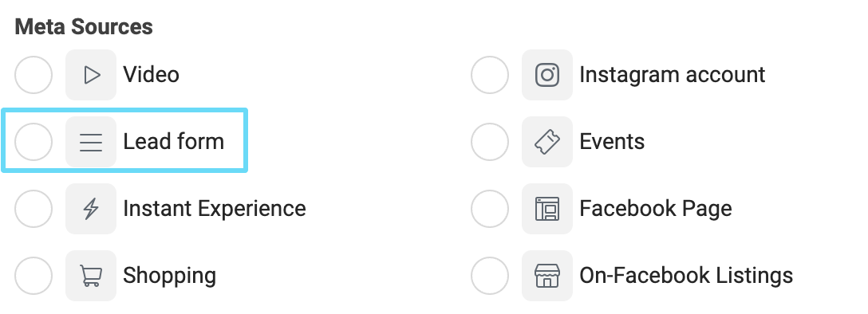Pick the Facebook Page radio button
The width and height of the screenshot is (868, 314).
489,209
